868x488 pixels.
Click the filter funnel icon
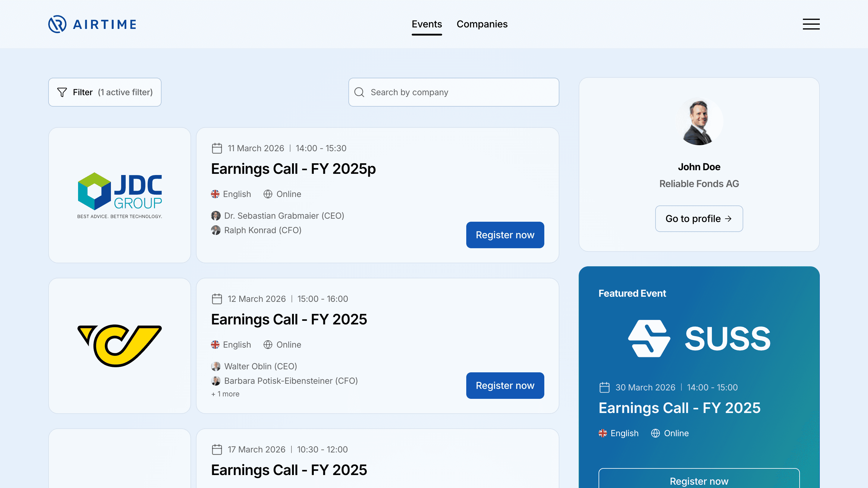61,92
